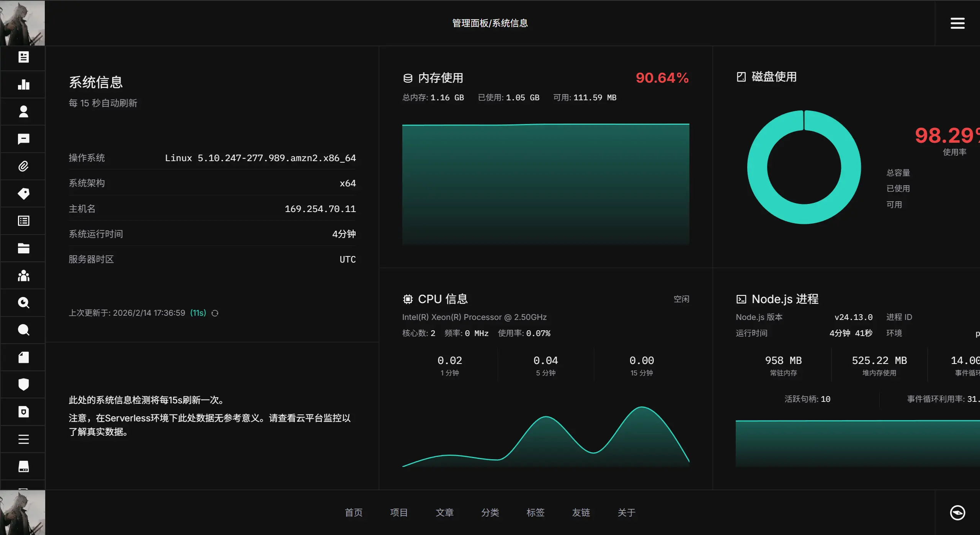Viewport: 980px width, 535px height.
Task: Click the avatar image at top left
Action: click(22, 23)
